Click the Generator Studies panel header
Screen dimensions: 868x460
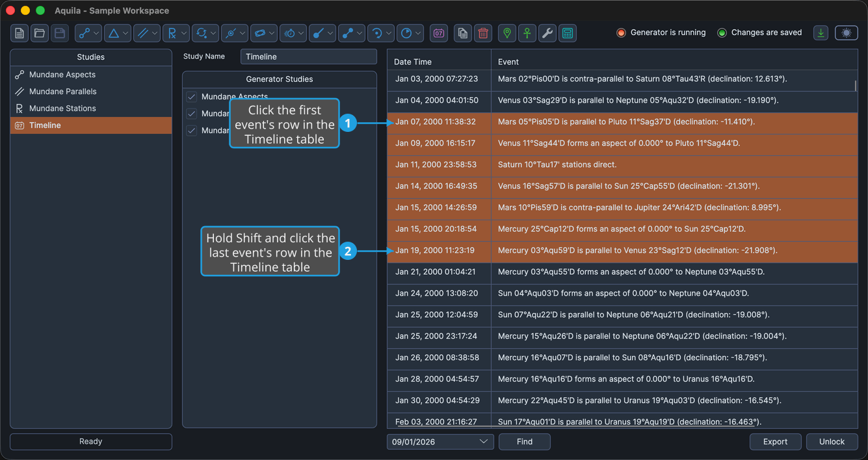[280, 79]
